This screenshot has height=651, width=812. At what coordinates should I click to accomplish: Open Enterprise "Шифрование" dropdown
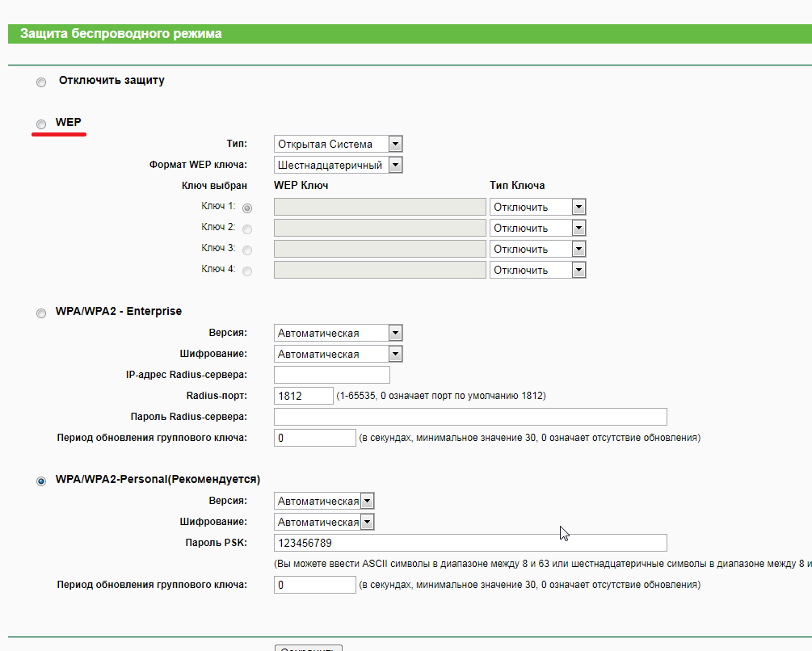338,354
